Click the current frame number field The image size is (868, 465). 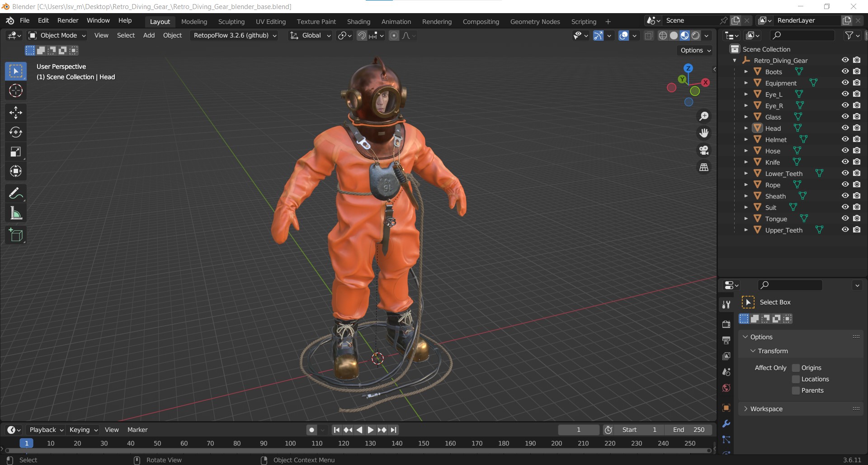click(x=579, y=430)
